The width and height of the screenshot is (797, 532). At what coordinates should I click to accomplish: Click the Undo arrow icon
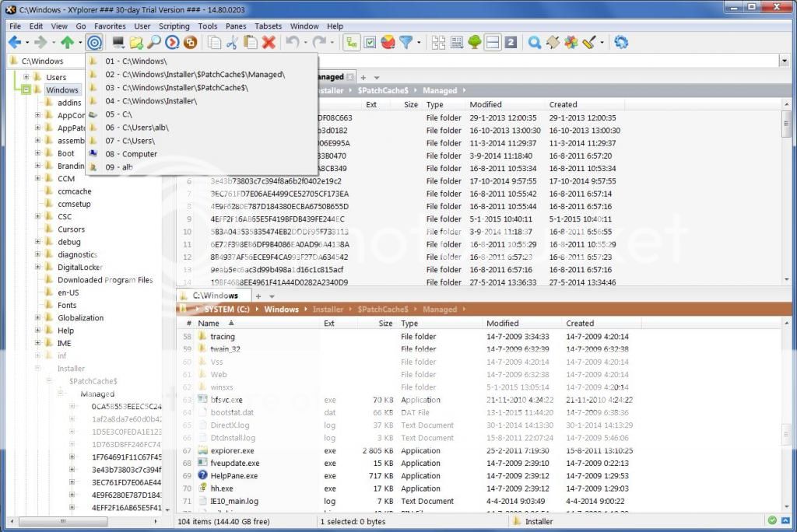(x=292, y=42)
